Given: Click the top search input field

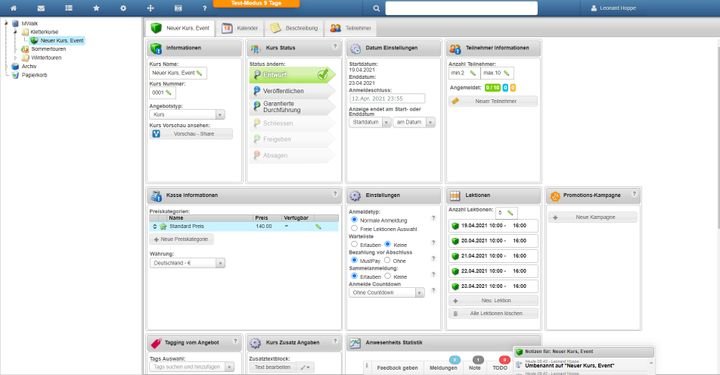Looking at the screenshot, I should [x=461, y=8].
